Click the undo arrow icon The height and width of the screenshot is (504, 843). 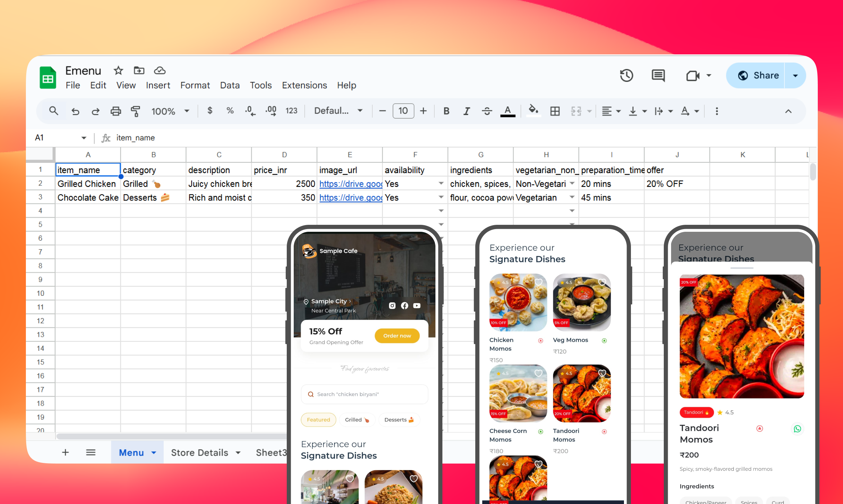[x=75, y=111]
